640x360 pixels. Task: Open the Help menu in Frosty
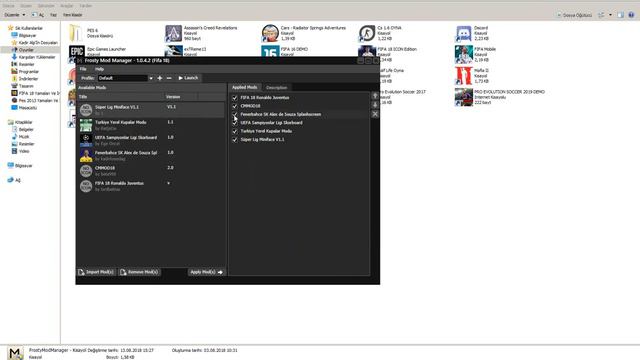(99, 69)
